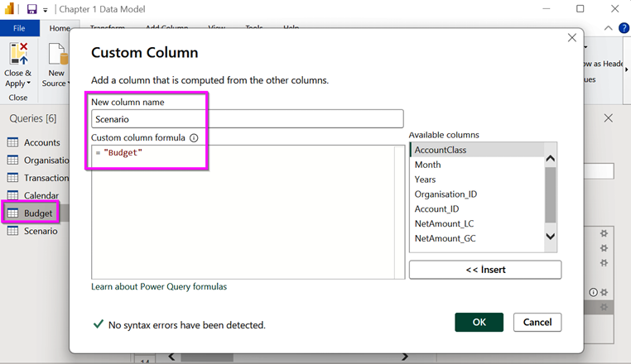Click the Close & Apply icon

[18, 55]
